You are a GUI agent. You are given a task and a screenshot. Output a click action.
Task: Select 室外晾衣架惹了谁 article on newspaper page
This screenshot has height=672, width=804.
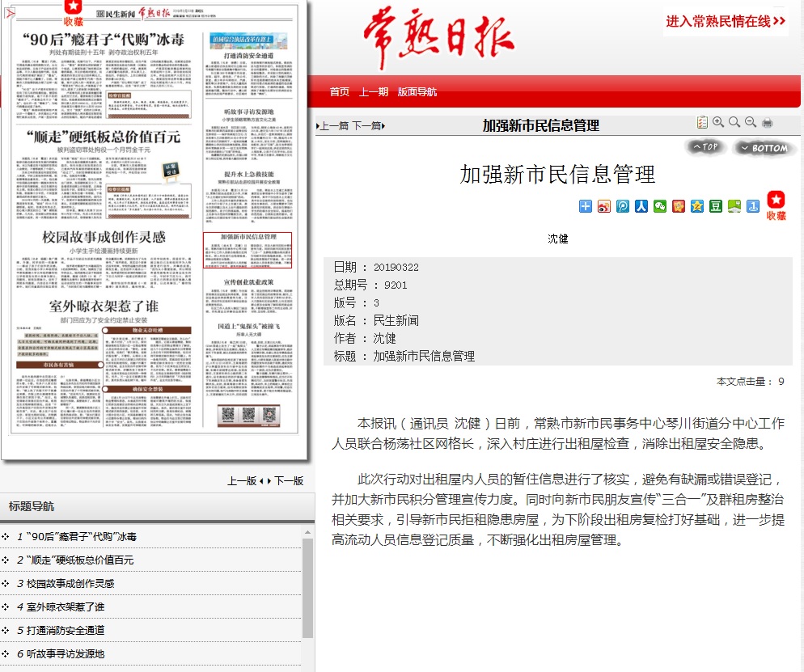point(104,363)
